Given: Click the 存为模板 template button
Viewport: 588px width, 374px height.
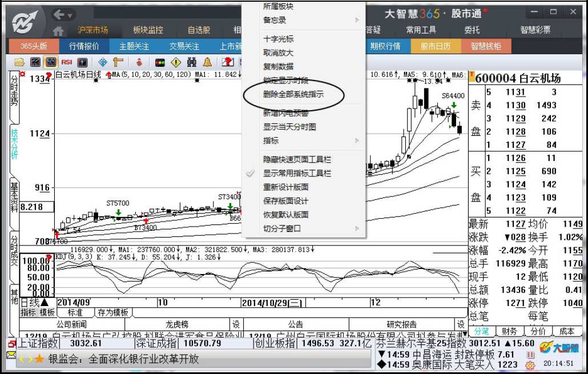Looking at the screenshot, I should pyautogui.click(x=113, y=312).
